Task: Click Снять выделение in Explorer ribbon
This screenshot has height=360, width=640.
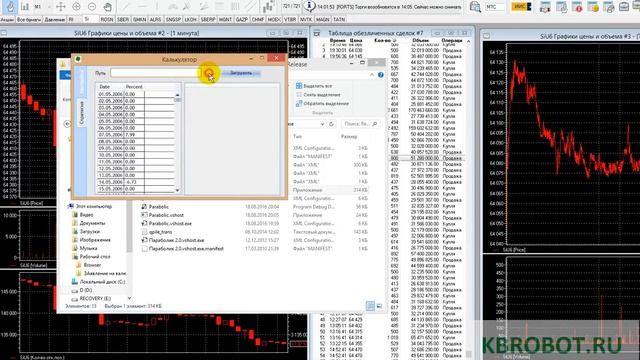Action: click(318, 95)
